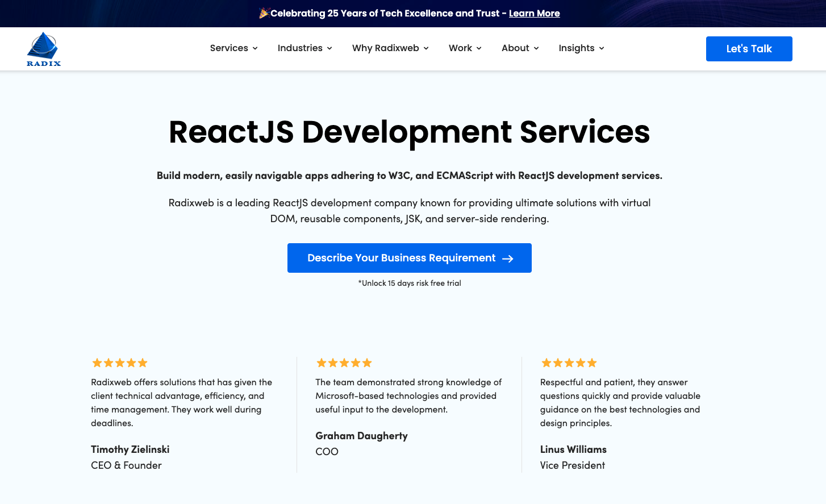Viewport: 826px width, 504px height.
Task: Click the name Linus Williams
Action: coord(573,449)
